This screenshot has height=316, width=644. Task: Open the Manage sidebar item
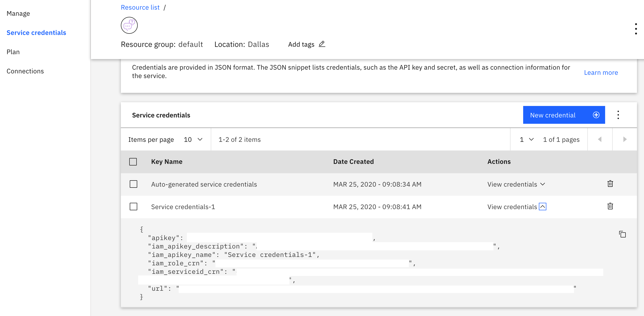pyautogui.click(x=18, y=14)
